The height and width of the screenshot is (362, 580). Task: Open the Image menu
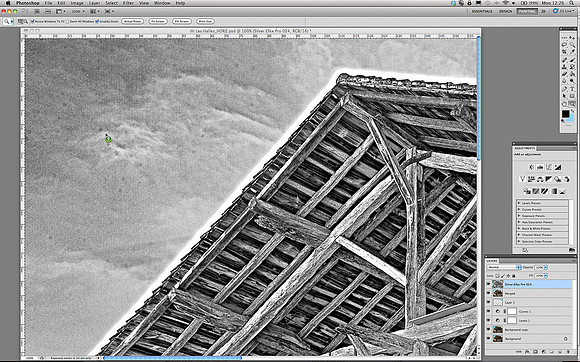click(x=77, y=3)
